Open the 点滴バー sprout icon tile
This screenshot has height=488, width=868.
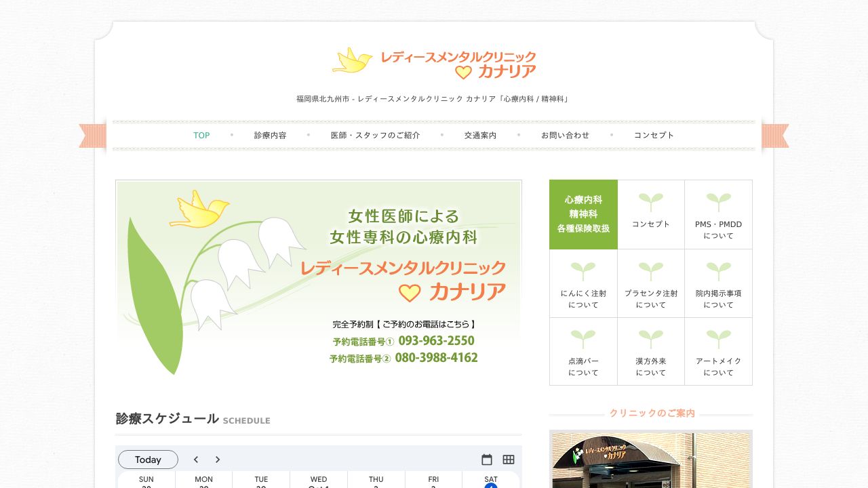coord(583,351)
